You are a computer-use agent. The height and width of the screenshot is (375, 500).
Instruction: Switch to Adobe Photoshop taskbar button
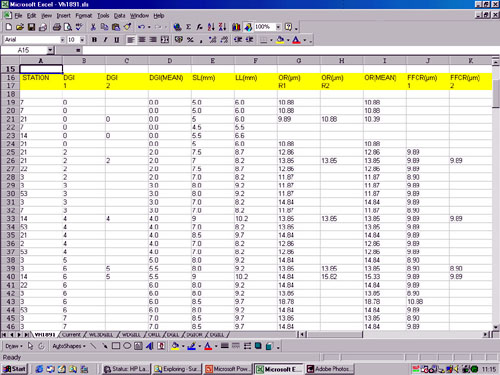click(329, 369)
